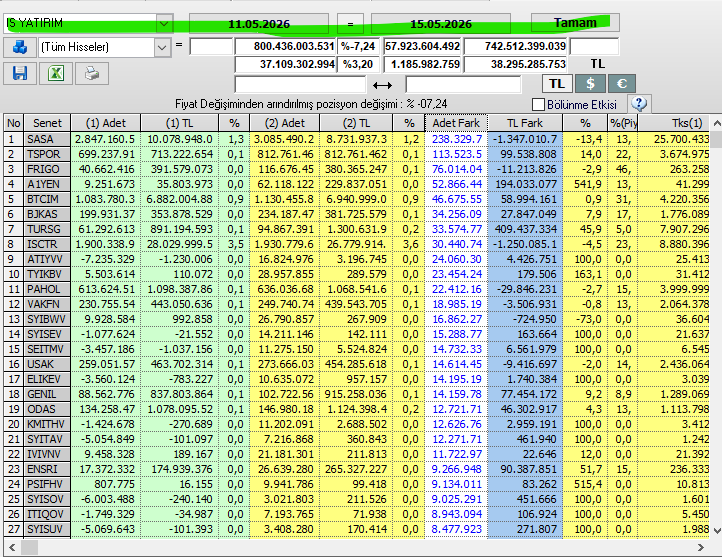
Task: Click total value 742.512.399.039
Action: point(515,46)
